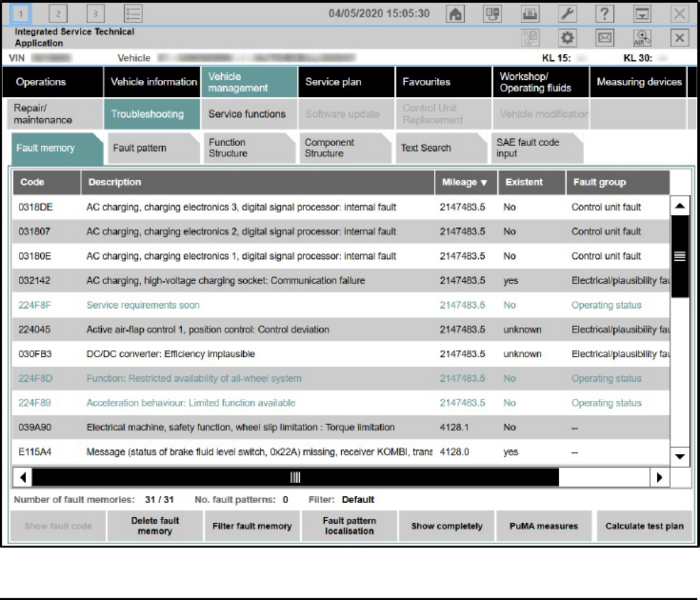700x600 pixels.
Task: Click Filter fault memory button
Action: click(x=252, y=526)
